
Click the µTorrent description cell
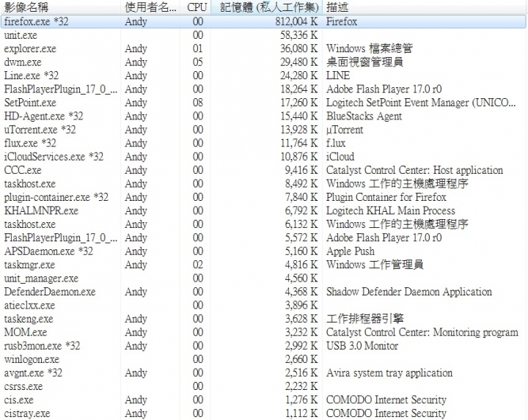pyautogui.click(x=345, y=130)
